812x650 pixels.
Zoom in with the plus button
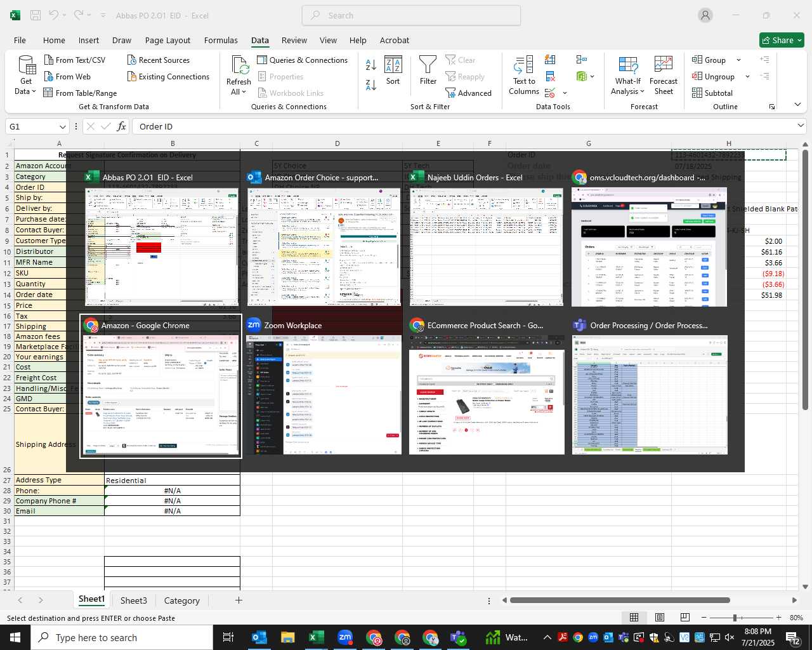[778, 618]
